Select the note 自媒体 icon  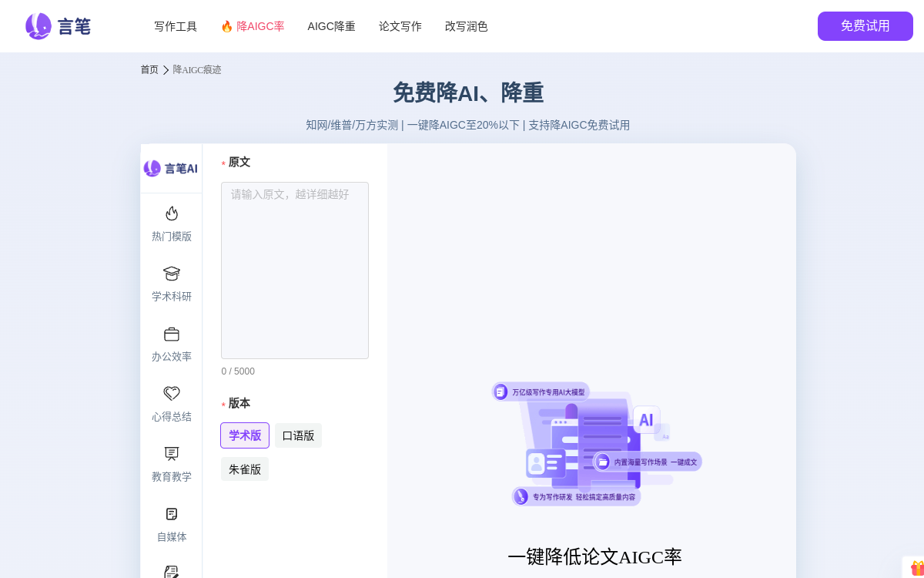pyautogui.click(x=172, y=514)
